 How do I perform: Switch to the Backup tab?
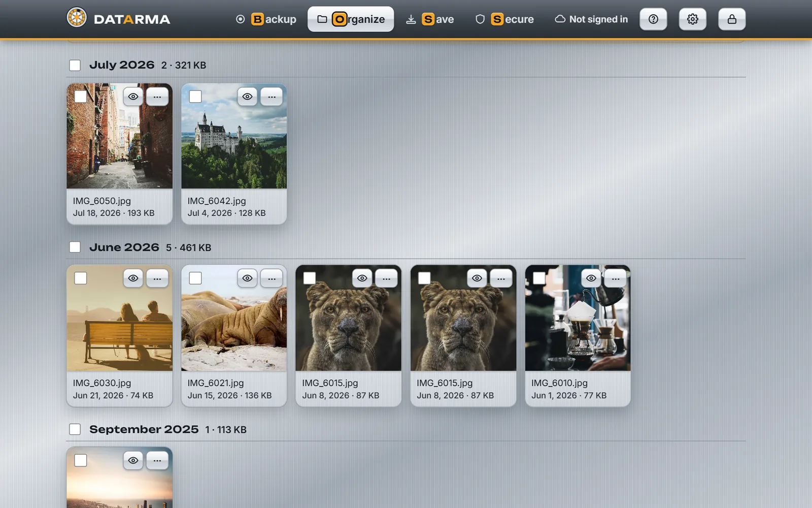click(x=266, y=19)
